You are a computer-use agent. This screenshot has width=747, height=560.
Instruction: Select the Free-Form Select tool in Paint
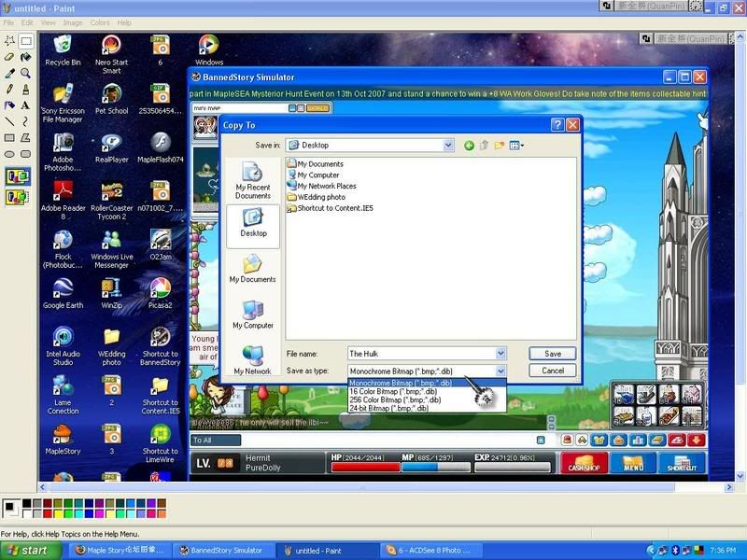click(x=9, y=41)
